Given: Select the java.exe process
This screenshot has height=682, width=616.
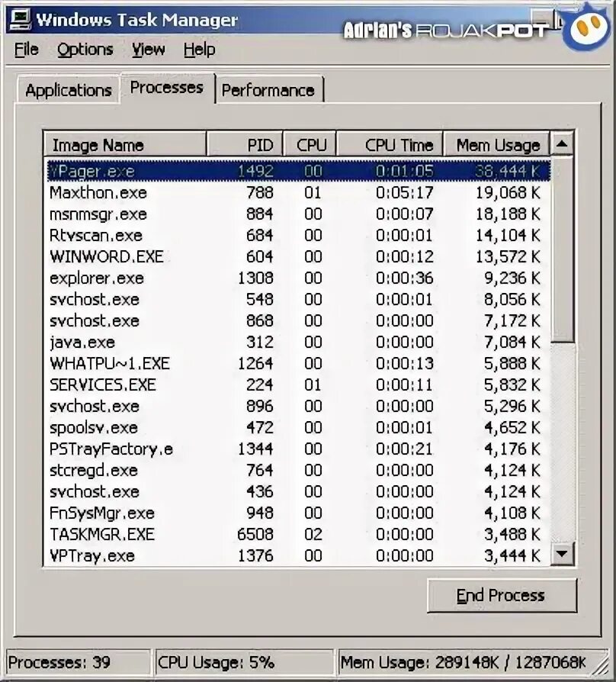Looking at the screenshot, I should pos(297,342).
